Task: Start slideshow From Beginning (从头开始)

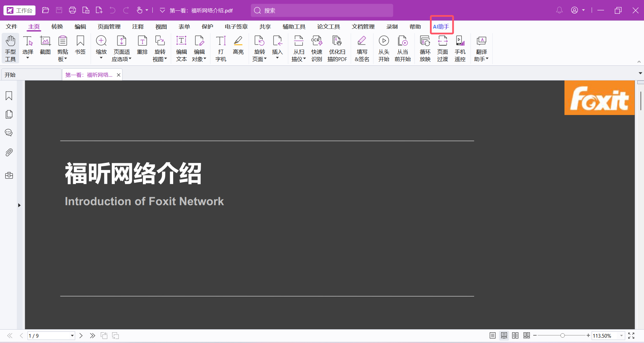Action: tap(384, 49)
